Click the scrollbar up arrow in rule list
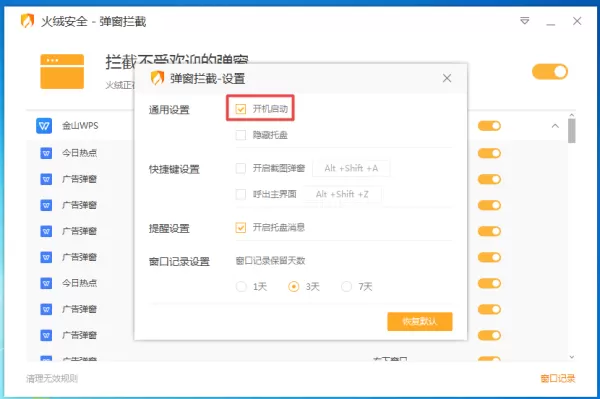 point(572,115)
